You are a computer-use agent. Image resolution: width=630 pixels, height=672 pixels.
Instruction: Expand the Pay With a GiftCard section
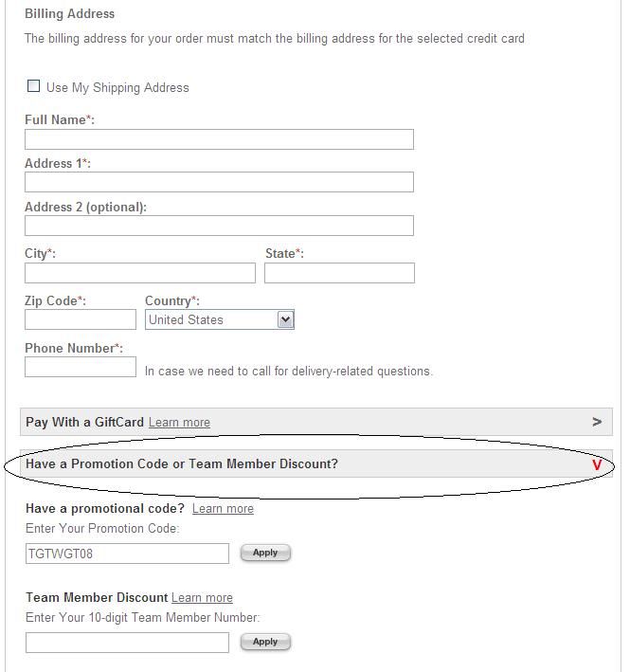coord(316,422)
